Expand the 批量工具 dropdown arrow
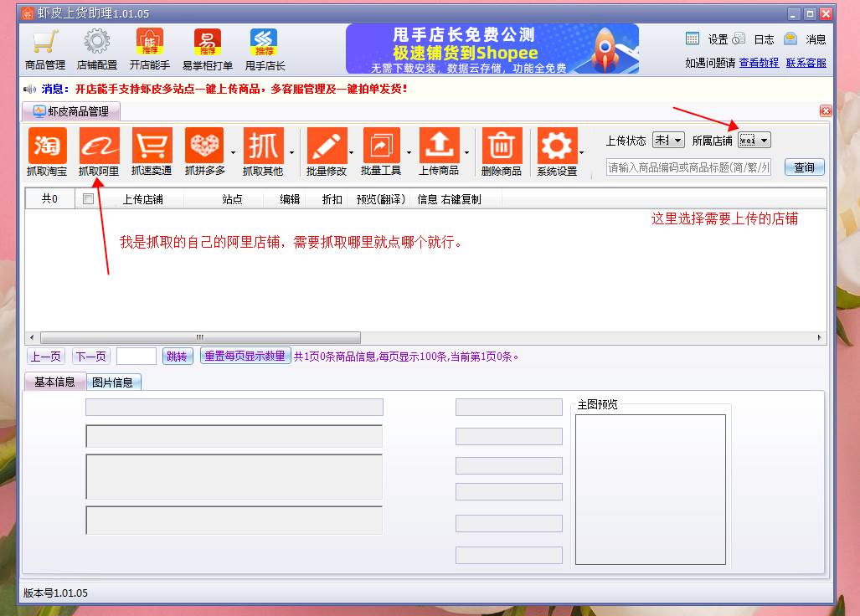 (409, 152)
